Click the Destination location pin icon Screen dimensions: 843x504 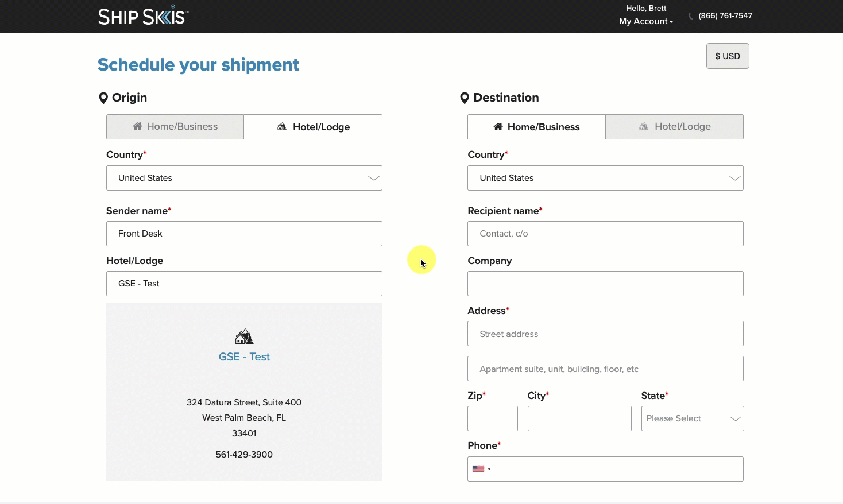[465, 98]
